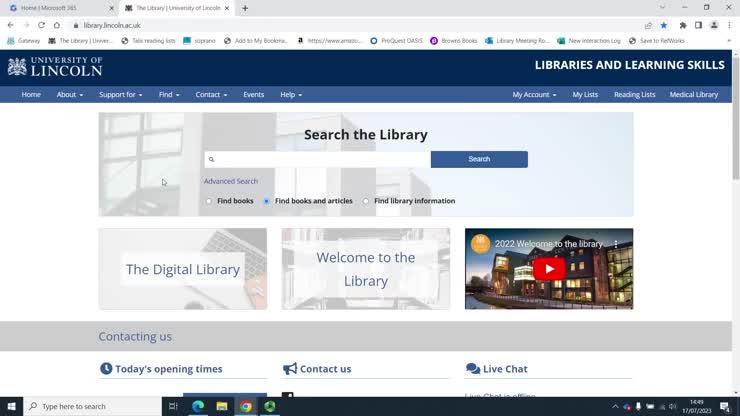This screenshot has height=416, width=740.
Task: Expand the My Account dropdown
Action: [x=534, y=94]
